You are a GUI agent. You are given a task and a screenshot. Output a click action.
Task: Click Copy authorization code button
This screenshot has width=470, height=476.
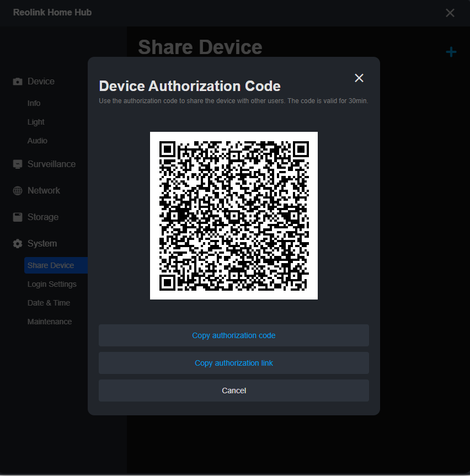point(234,335)
